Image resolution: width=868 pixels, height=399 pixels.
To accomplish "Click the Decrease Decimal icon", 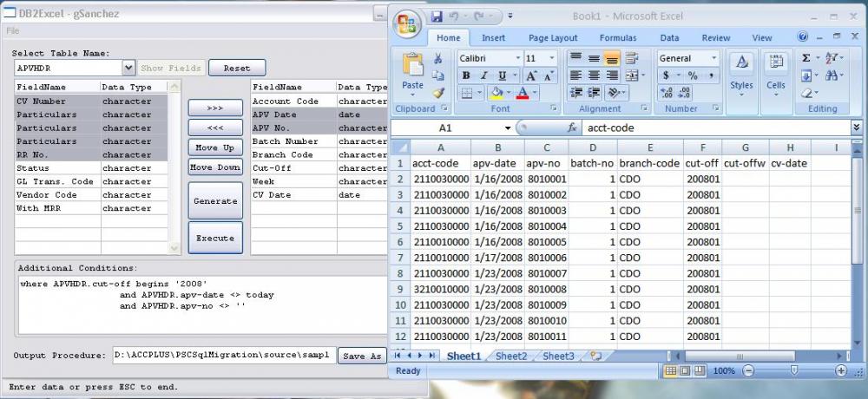I will [x=684, y=93].
